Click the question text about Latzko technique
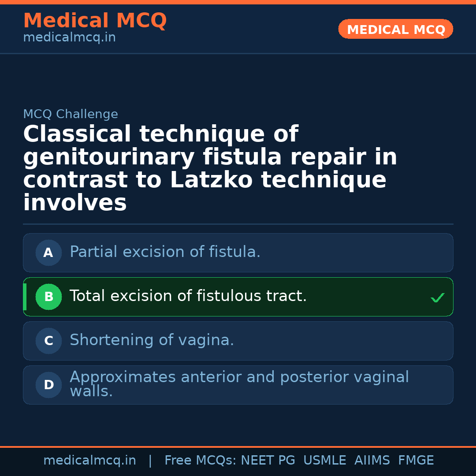This screenshot has width=476, height=476. pyautogui.click(x=210, y=169)
